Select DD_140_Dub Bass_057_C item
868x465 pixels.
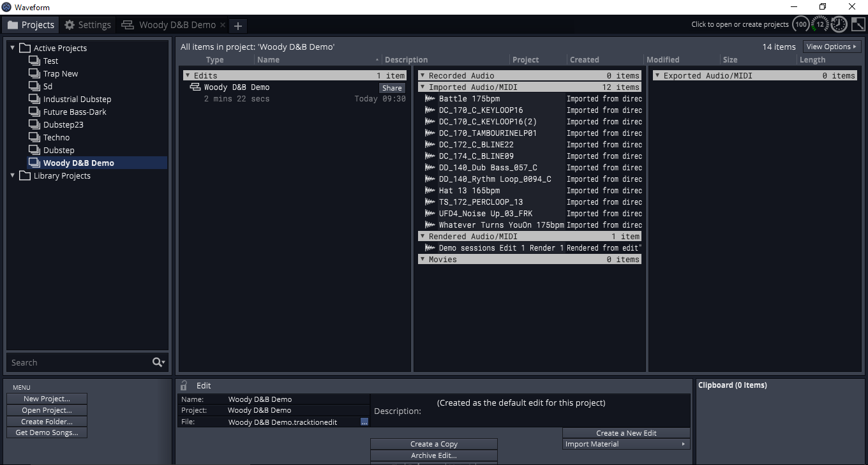click(x=488, y=168)
